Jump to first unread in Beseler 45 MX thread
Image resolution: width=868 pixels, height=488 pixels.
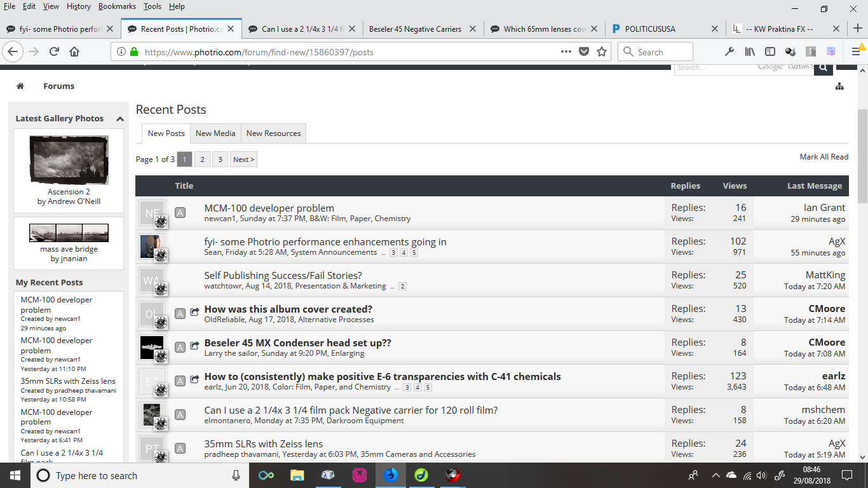[x=194, y=347]
